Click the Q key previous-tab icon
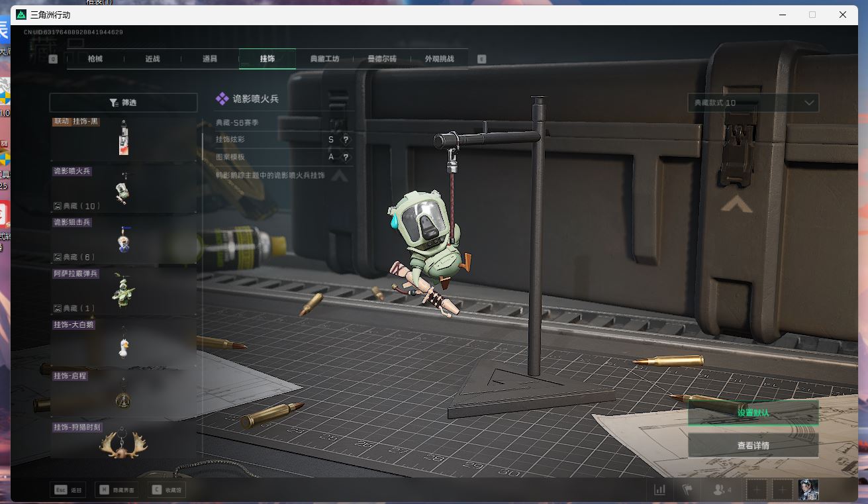Image resolution: width=868 pixels, height=504 pixels. coord(54,59)
